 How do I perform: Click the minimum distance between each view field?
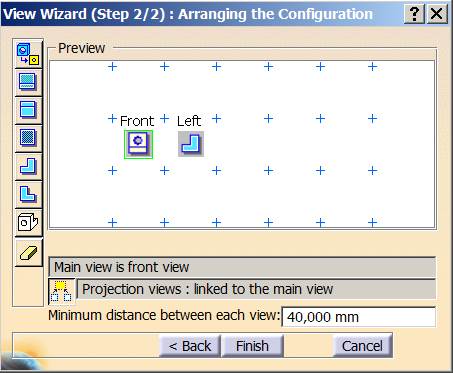pos(359,317)
